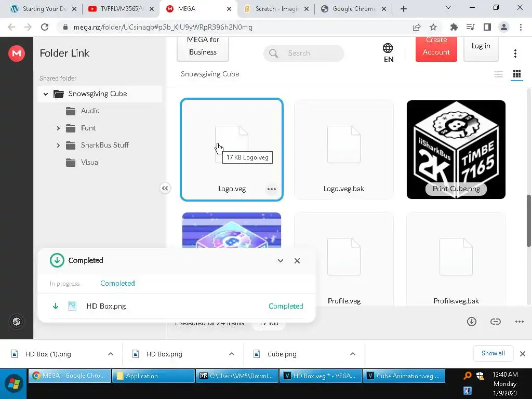
Task: Open the Chrome extensions puzzle icon
Action: tap(454, 27)
